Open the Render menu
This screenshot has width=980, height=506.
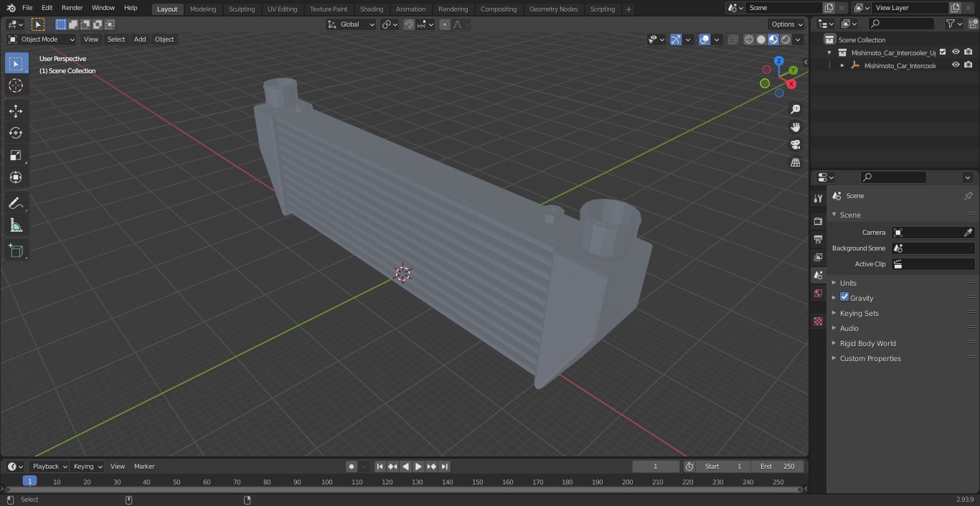(72, 8)
